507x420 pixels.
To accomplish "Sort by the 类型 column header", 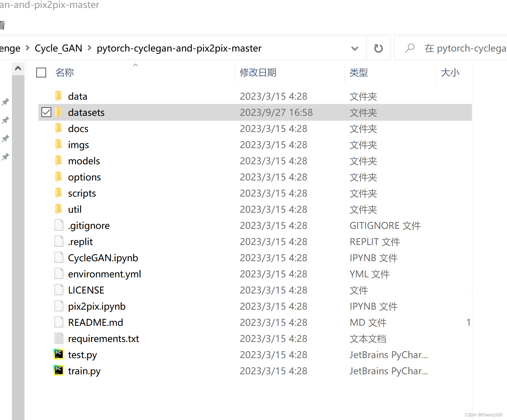I will pos(359,73).
